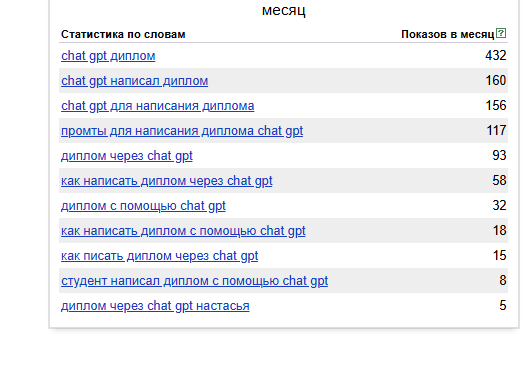
Task: Click the impressions count 93
Action: pyautogui.click(x=499, y=156)
